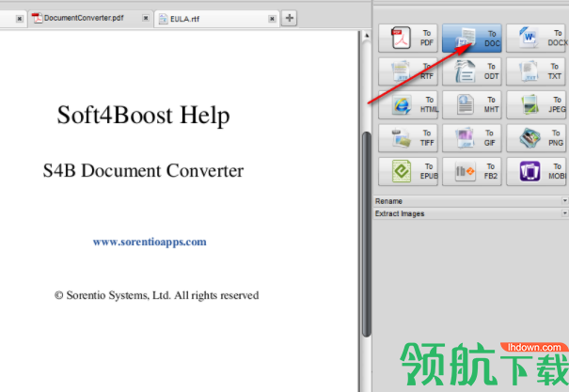Choose the To MOBI e-book format
The height and width of the screenshot is (392, 569).
pos(537,171)
